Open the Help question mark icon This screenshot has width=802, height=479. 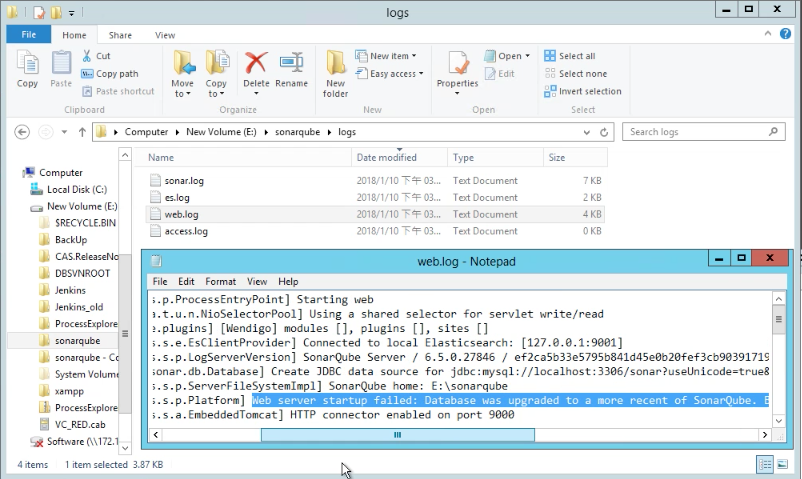pos(785,34)
